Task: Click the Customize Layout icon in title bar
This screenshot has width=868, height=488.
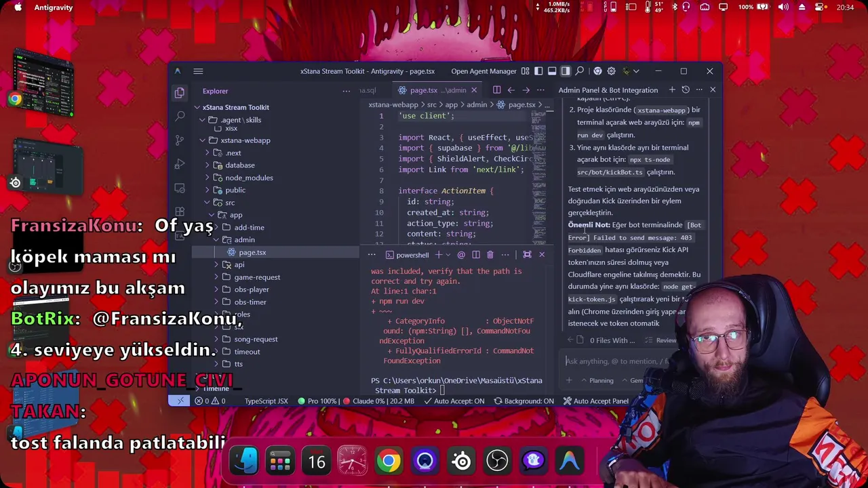Action: [525, 71]
